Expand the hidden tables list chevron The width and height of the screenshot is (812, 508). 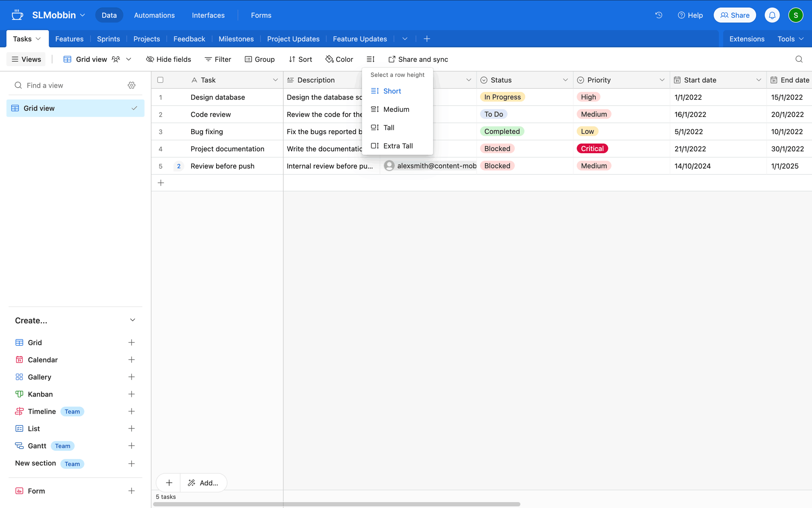coord(405,39)
